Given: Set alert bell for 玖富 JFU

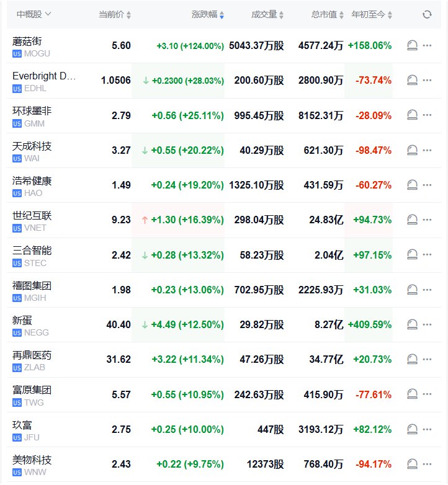Looking at the screenshot, I should coord(412,429).
